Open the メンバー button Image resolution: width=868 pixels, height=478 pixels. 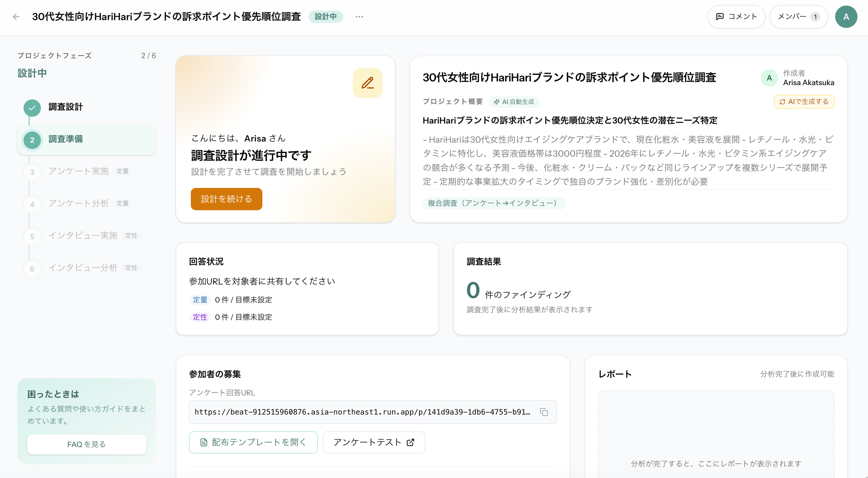point(799,16)
